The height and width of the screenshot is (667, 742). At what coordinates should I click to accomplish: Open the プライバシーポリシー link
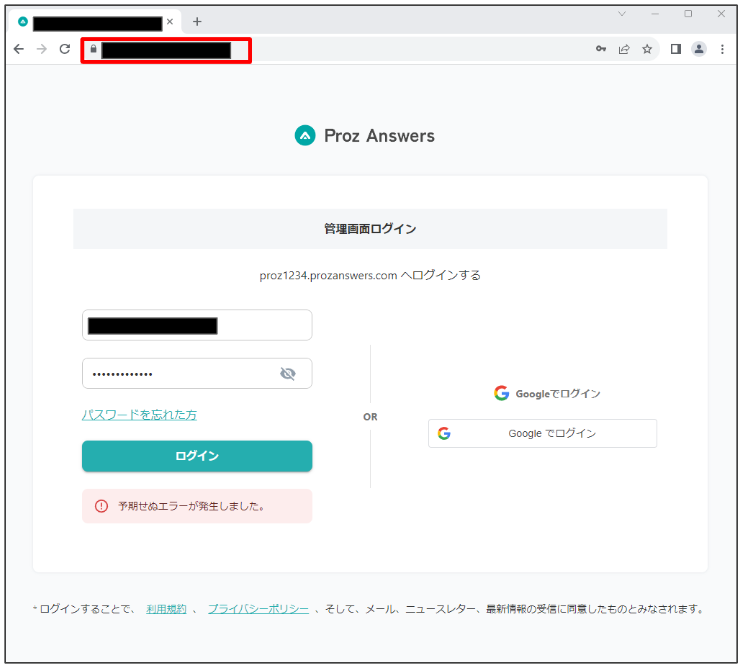[258, 609]
